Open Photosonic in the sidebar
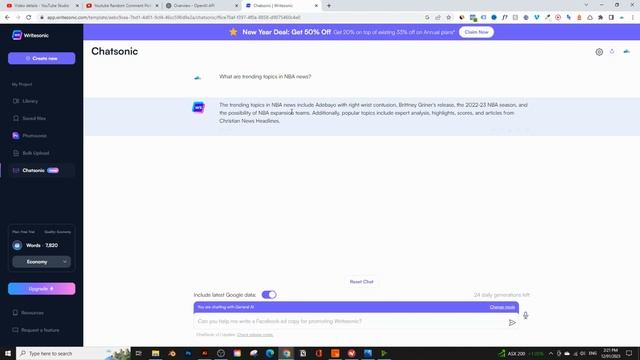Image resolution: width=640 pixels, height=360 pixels. coord(29,136)
